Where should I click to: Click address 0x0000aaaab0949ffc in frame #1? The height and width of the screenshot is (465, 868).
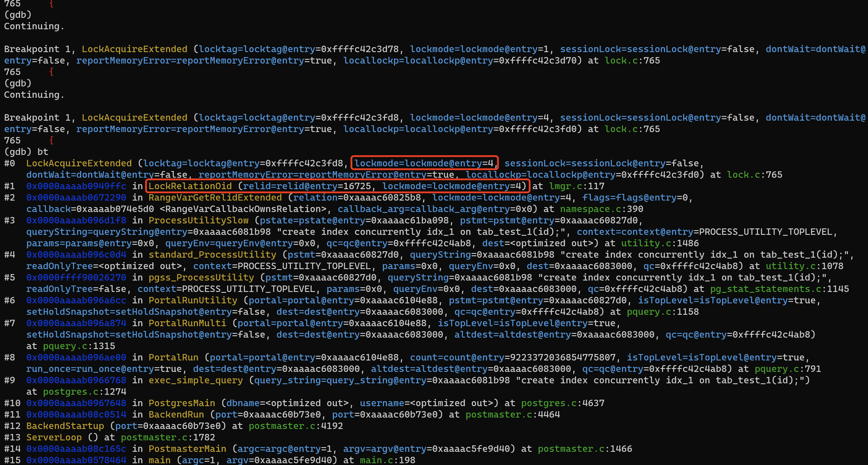point(76,186)
